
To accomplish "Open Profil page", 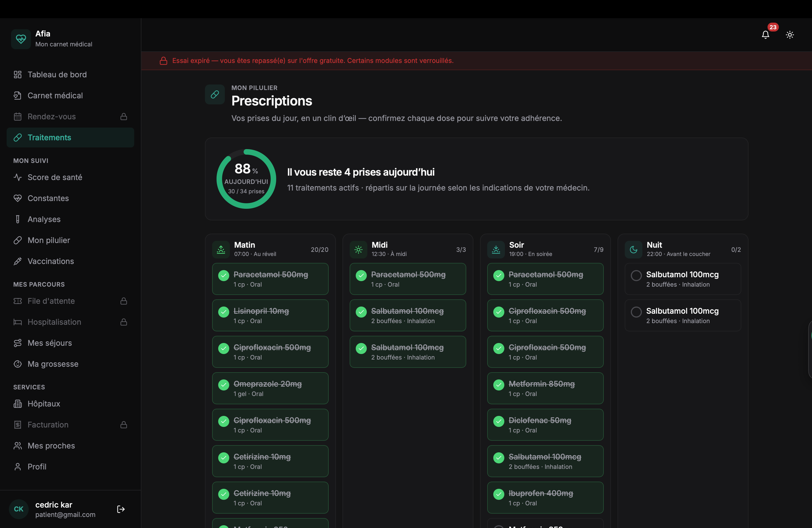I will (x=70, y=467).
